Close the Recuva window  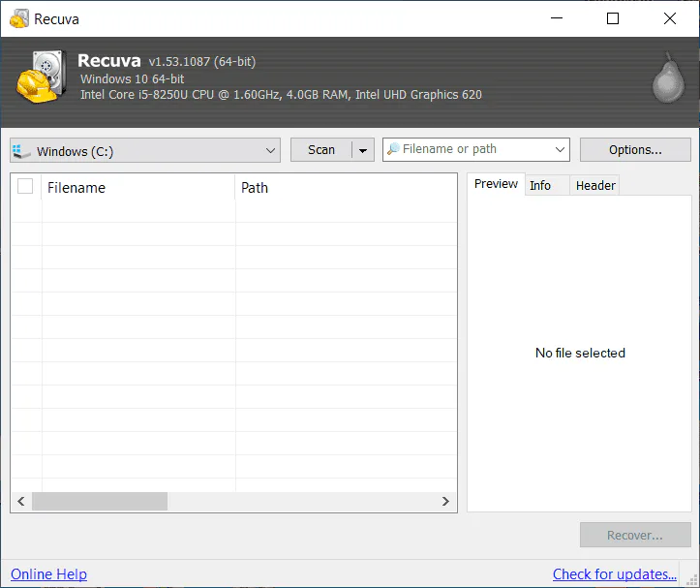670,18
